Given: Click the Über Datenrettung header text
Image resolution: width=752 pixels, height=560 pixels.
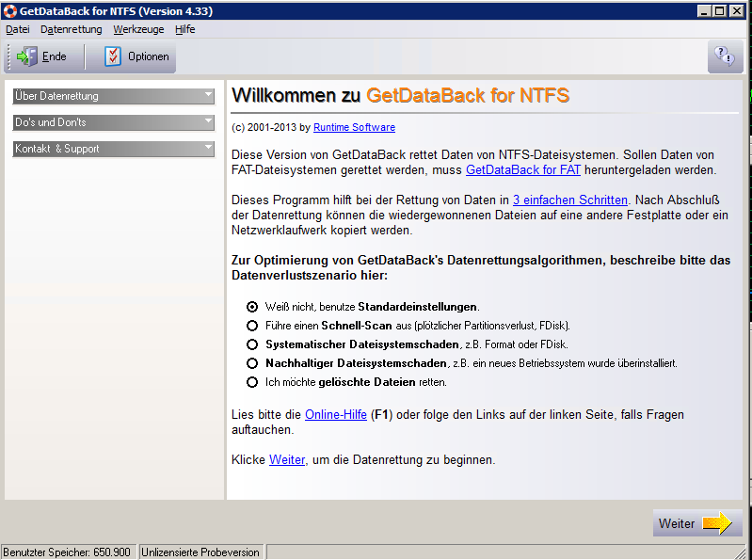Looking at the screenshot, I should point(56,96).
